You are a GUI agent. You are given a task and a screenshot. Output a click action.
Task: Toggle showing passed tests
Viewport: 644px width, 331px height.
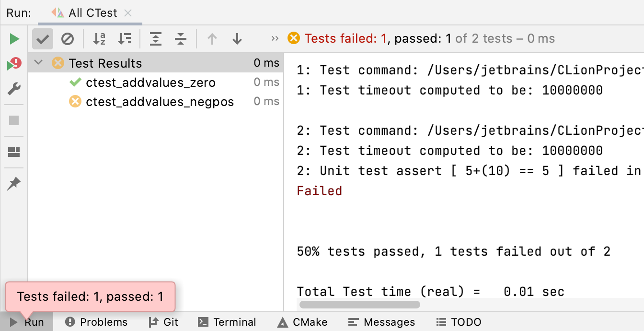pyautogui.click(x=42, y=39)
